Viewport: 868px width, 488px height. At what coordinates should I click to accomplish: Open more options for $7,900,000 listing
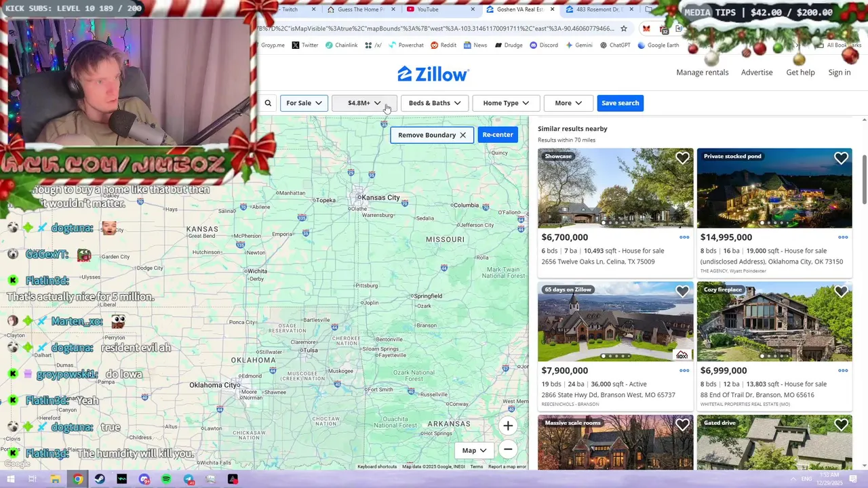click(684, 371)
